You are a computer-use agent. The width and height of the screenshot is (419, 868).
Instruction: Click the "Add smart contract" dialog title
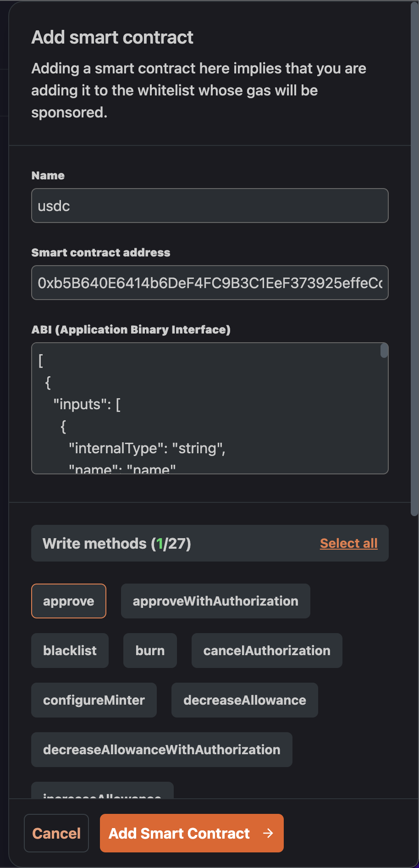(x=112, y=37)
